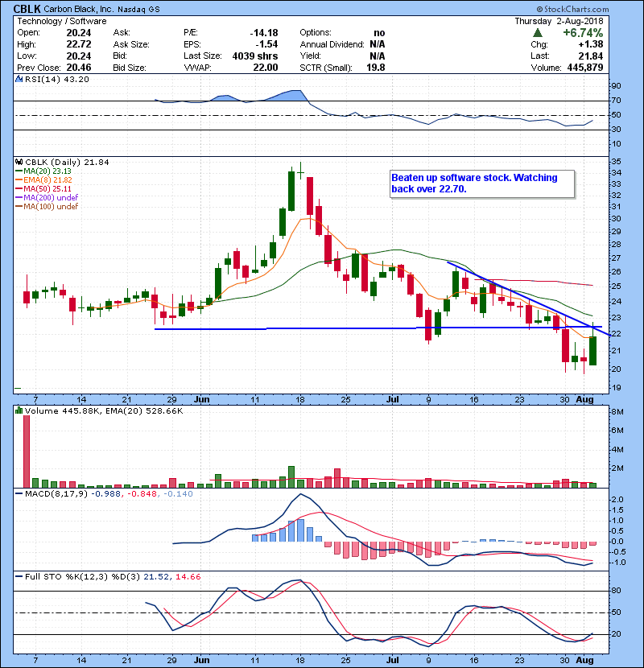Click the Volume bars icon in volume panel
The height and width of the screenshot is (668, 644).
(19, 410)
